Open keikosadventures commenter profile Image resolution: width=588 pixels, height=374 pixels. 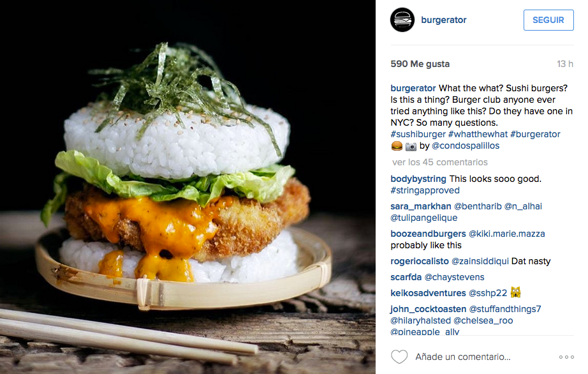428,293
